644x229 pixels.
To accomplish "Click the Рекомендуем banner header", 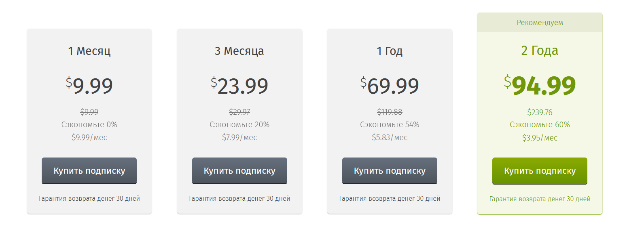I will pos(540,23).
